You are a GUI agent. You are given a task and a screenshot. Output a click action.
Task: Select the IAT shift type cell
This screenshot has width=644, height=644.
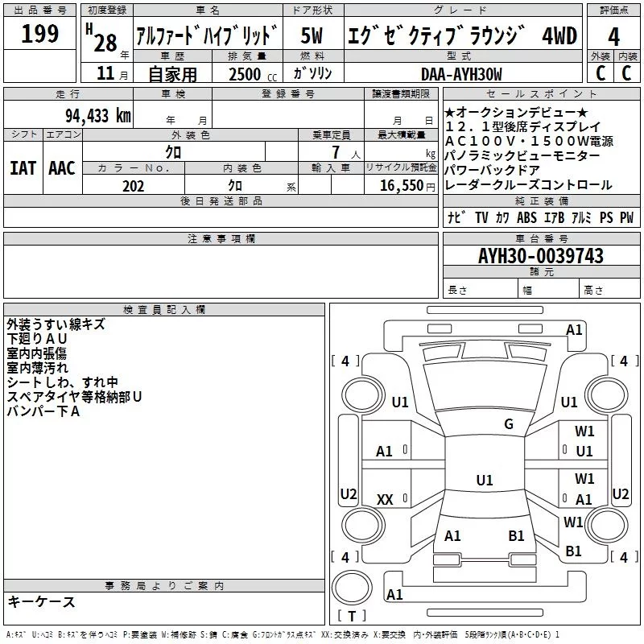point(23,167)
